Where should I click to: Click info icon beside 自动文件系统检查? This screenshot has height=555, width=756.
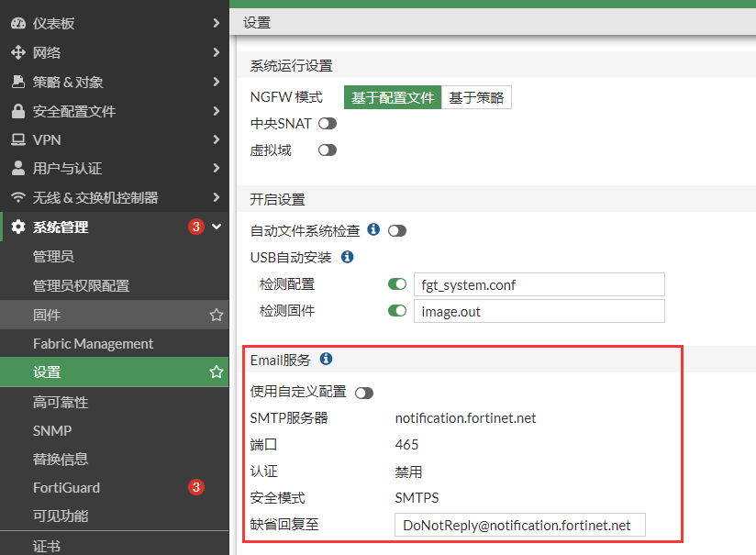point(373,230)
